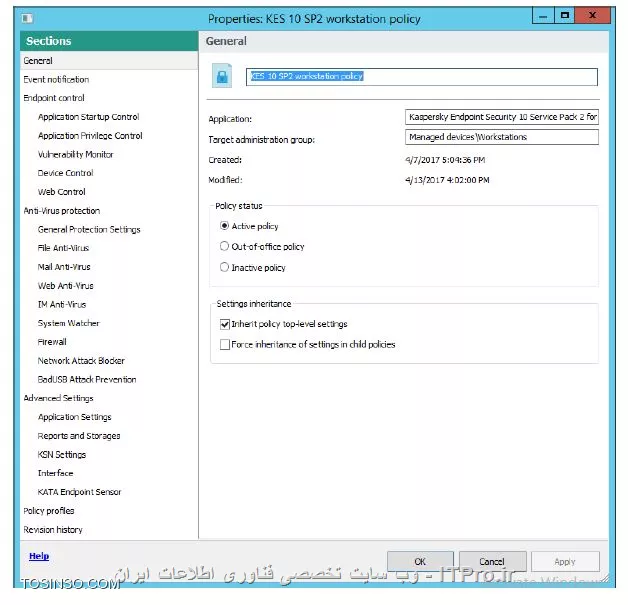Click the Application name field
The image size is (628, 605).
[502, 117]
